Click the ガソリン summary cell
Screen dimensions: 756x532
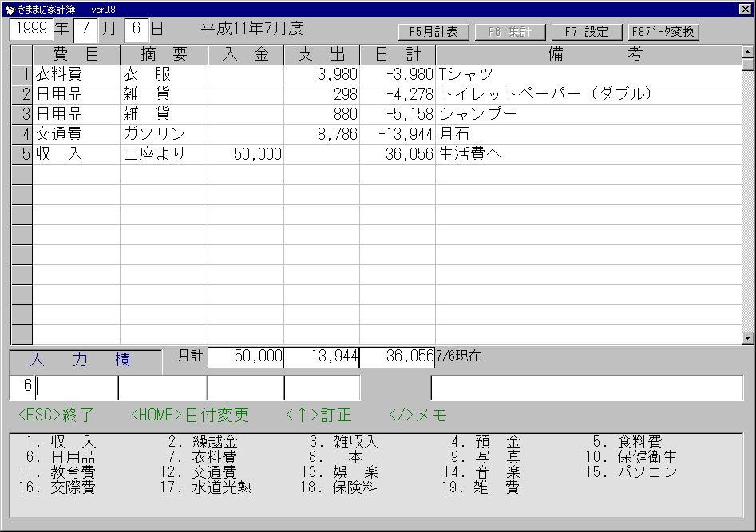pos(164,135)
